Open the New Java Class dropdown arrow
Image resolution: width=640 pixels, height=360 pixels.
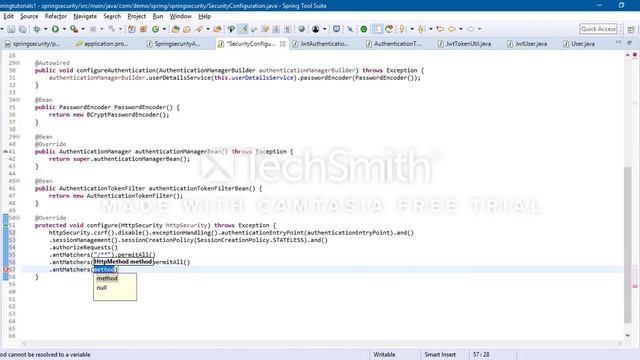click(x=164, y=29)
